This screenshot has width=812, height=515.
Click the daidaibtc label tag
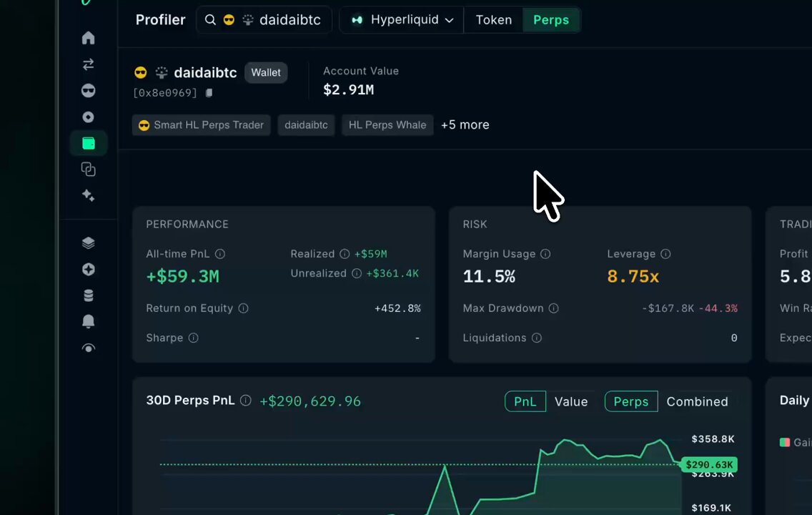306,125
